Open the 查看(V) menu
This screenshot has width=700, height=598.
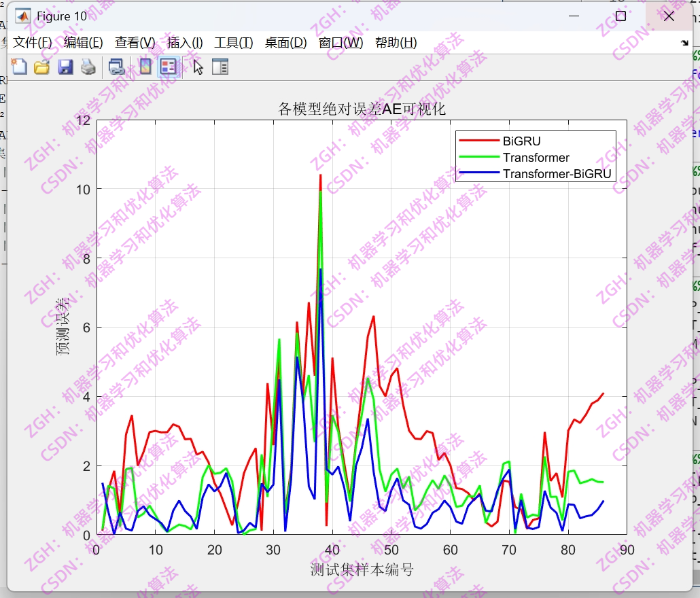click(x=133, y=42)
